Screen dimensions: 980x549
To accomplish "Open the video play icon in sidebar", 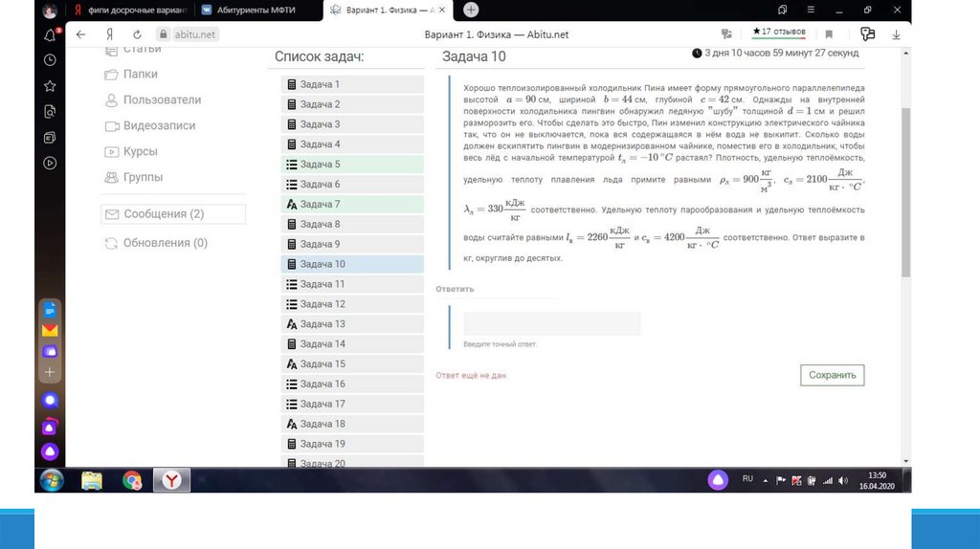I will point(50,163).
